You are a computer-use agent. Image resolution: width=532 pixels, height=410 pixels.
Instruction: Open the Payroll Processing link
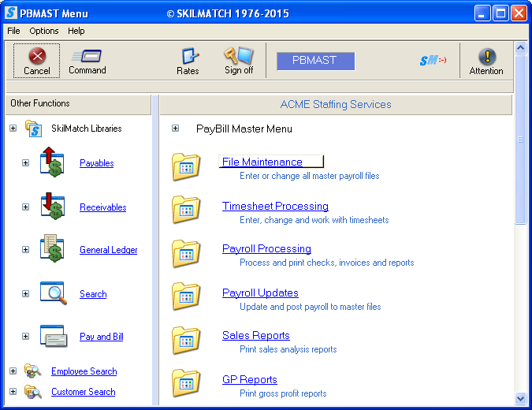click(x=266, y=248)
